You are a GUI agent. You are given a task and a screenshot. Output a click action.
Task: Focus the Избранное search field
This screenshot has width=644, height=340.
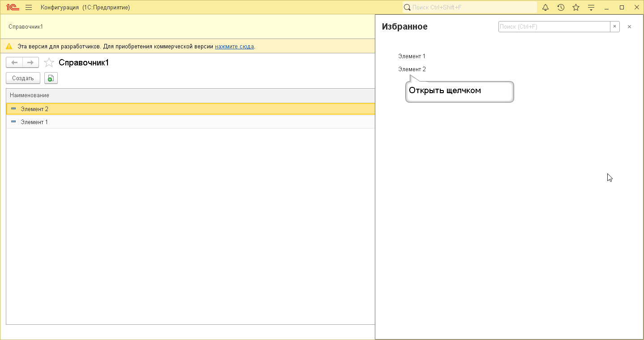point(554,27)
